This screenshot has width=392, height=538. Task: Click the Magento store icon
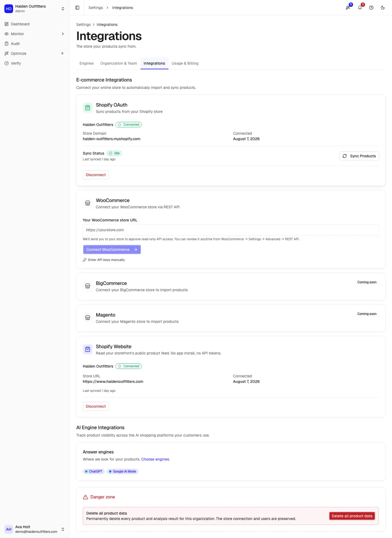point(88,318)
